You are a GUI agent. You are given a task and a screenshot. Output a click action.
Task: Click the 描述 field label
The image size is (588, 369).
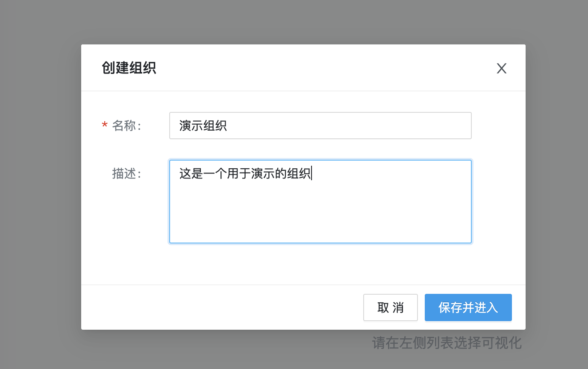[x=126, y=173]
